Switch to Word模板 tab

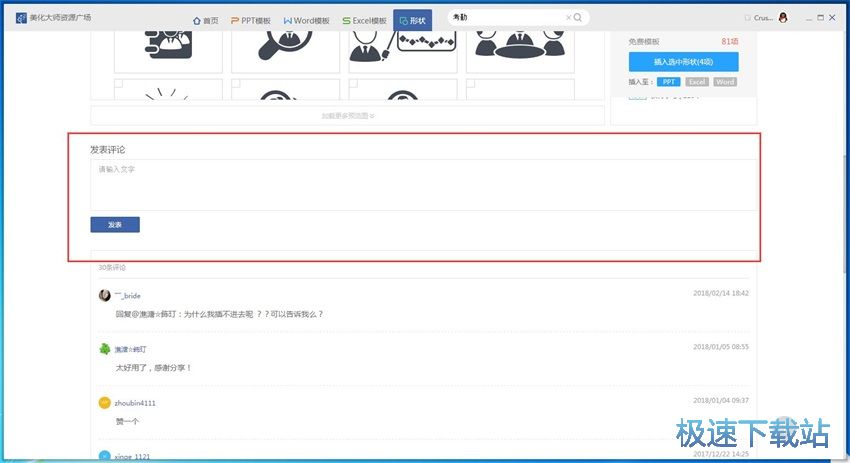pos(306,21)
